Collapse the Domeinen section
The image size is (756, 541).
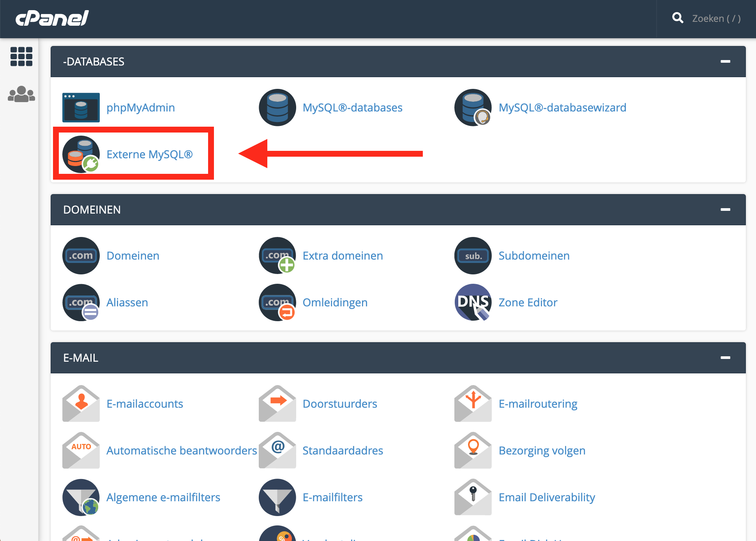pyautogui.click(x=725, y=210)
